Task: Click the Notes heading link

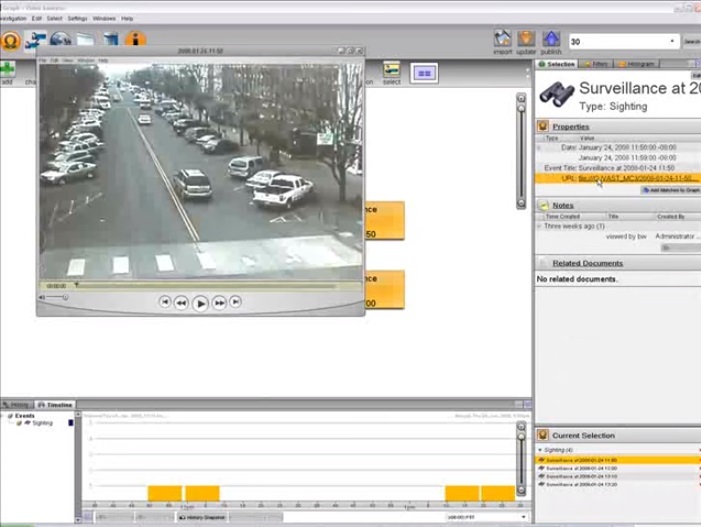Action: click(563, 206)
